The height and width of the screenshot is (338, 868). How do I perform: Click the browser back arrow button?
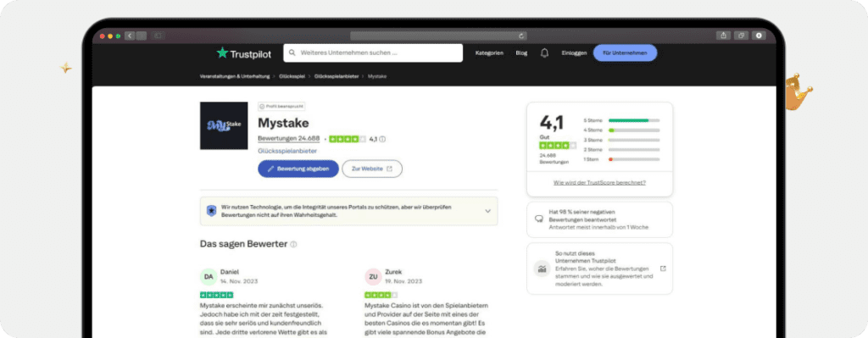(130, 36)
